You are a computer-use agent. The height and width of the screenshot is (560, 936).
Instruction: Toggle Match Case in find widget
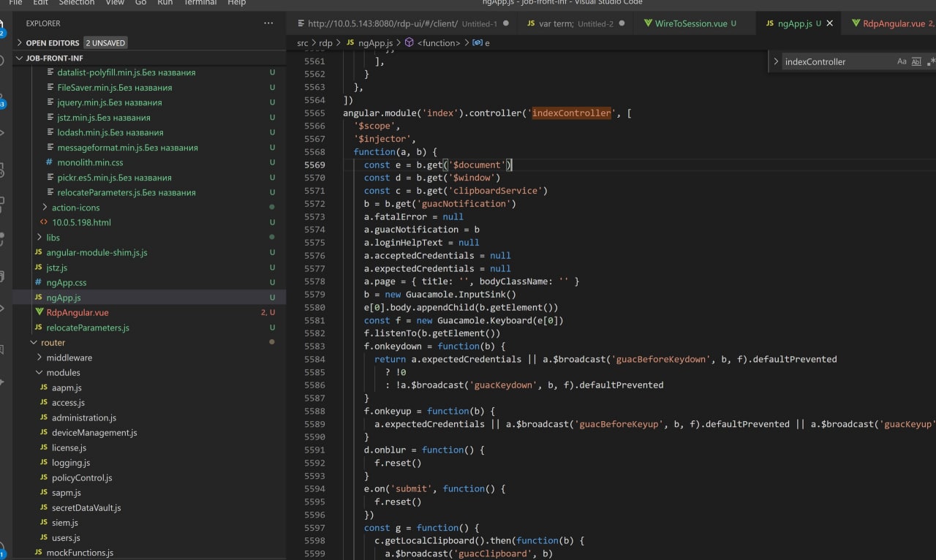[x=902, y=62]
